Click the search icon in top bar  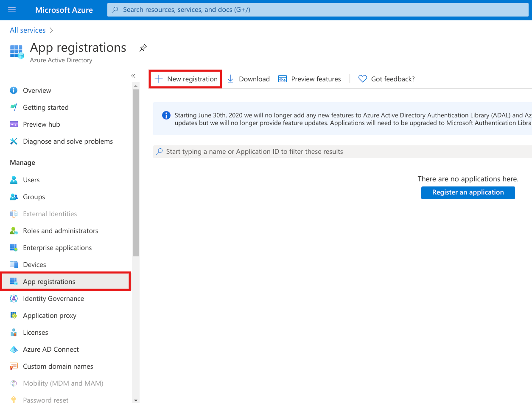click(x=115, y=10)
